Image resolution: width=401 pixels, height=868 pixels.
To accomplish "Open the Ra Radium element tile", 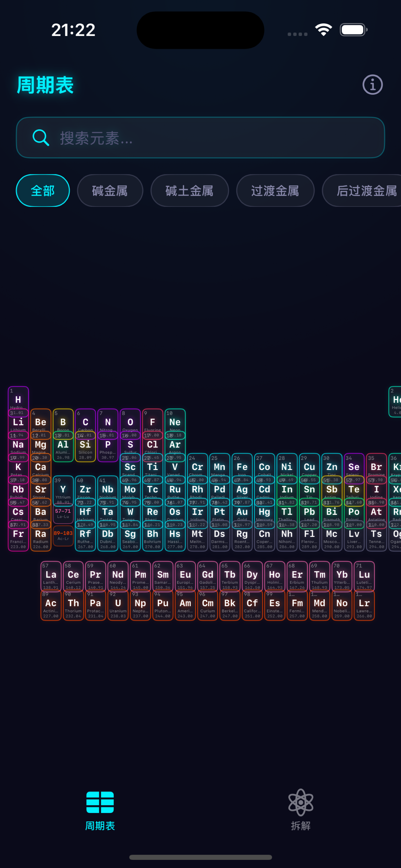I will pyautogui.click(x=41, y=536).
